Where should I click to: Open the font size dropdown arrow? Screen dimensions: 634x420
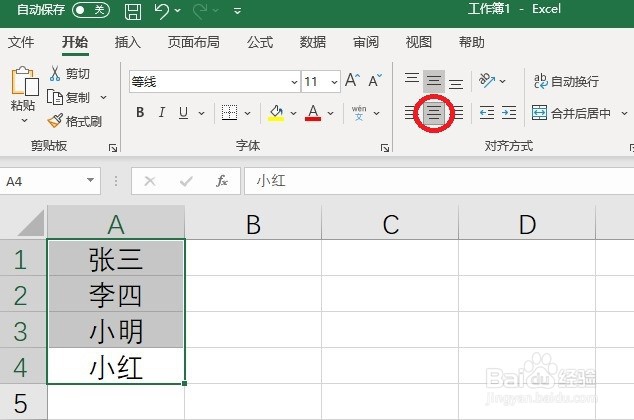(334, 82)
